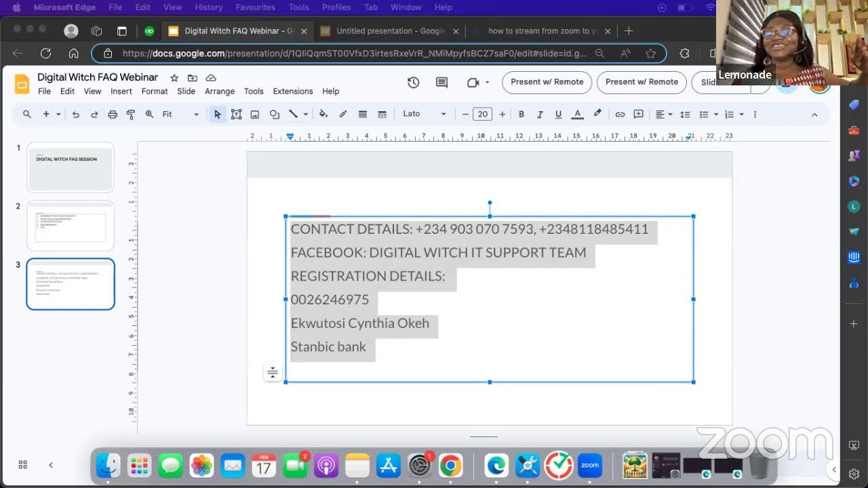Show all comments panel icon
This screenshot has height=488, width=868.
441,83
